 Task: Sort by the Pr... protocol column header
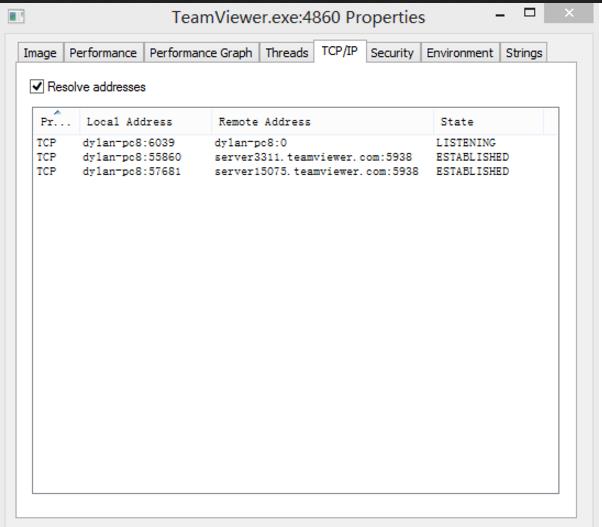[54, 122]
